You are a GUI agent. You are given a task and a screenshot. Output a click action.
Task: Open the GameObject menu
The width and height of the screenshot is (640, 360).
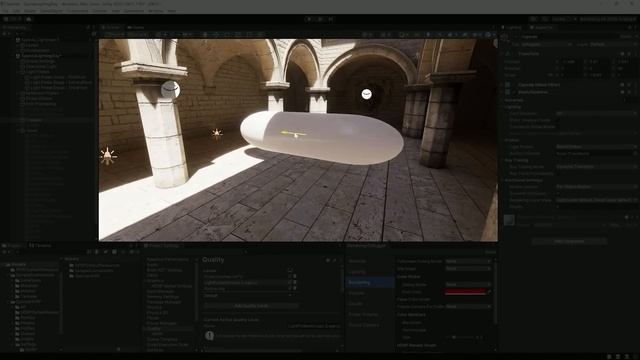(x=51, y=11)
